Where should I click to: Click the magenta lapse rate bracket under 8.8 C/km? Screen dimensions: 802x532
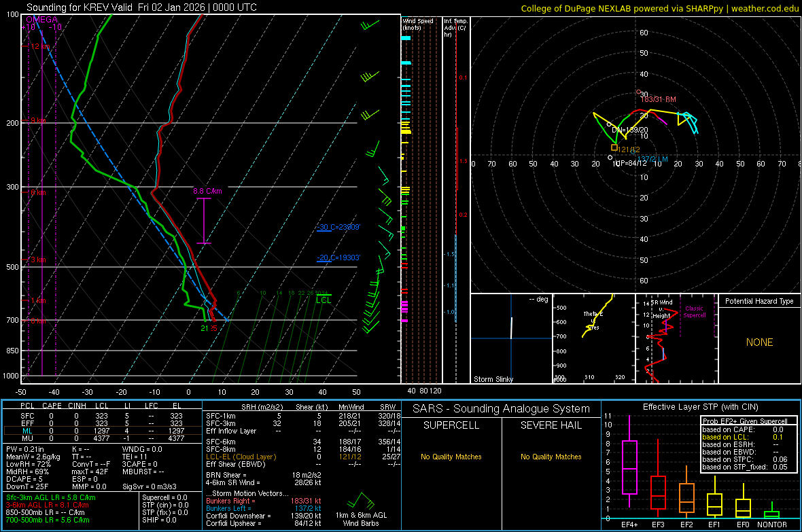(204, 220)
